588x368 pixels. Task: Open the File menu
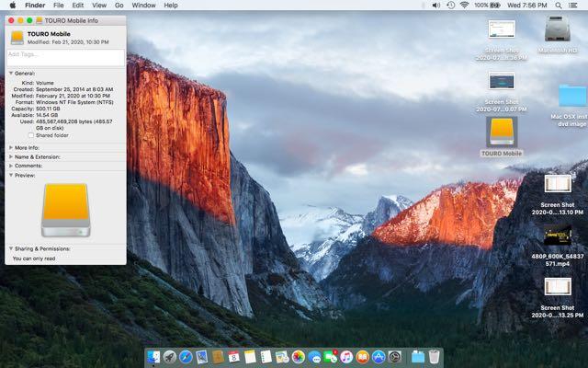(59, 6)
